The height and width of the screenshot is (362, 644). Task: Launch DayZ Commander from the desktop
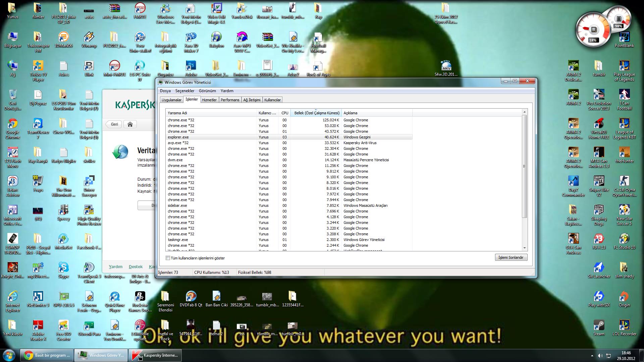tap(573, 186)
